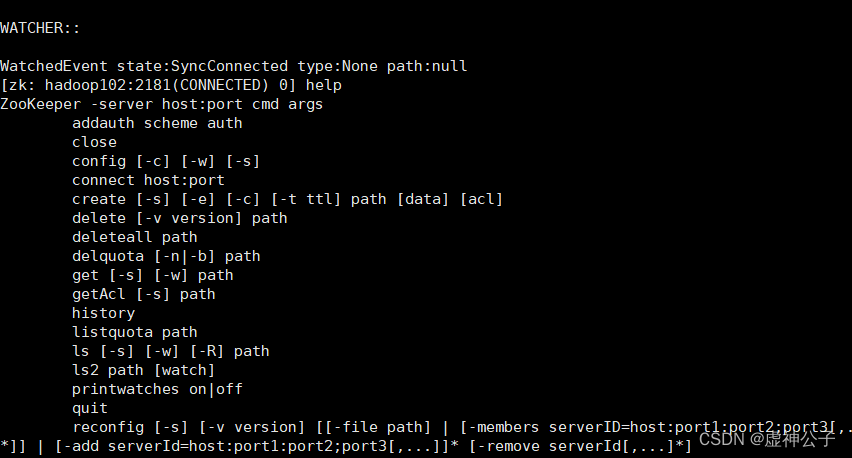Viewport: 852px width, 458px height.
Task: Click the history command text
Action: click(x=103, y=313)
